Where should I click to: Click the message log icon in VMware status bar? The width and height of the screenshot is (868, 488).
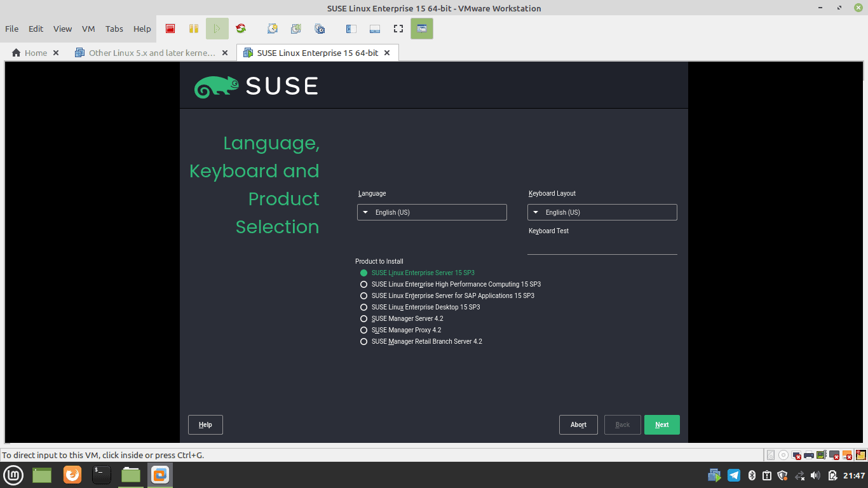click(x=861, y=455)
